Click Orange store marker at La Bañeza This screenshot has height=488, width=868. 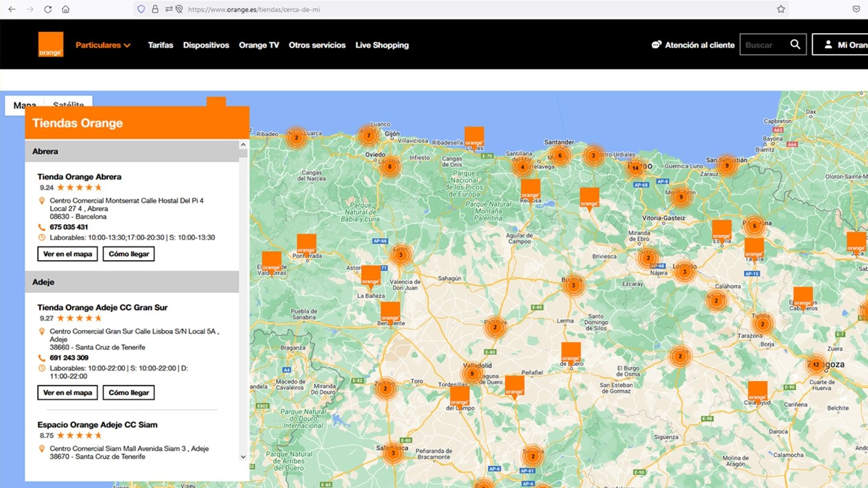coord(371,277)
